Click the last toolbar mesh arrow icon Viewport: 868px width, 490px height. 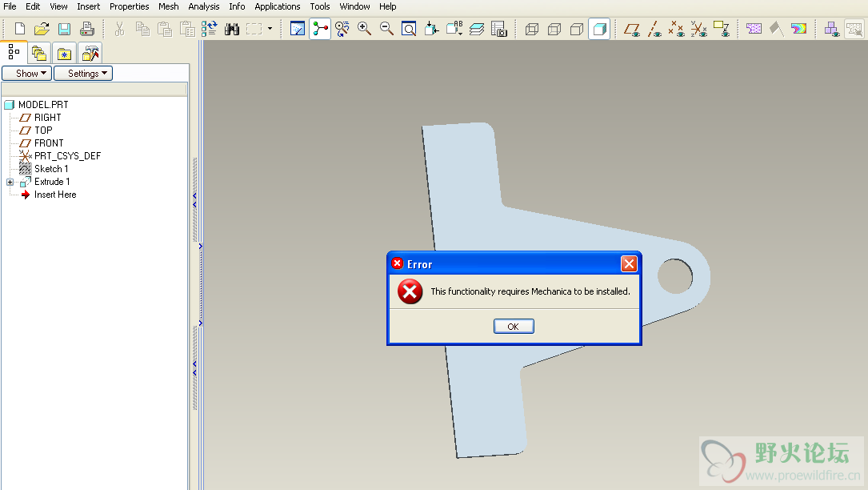(x=854, y=29)
